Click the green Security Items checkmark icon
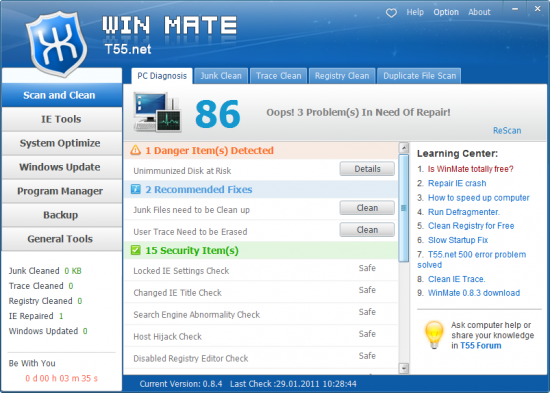Screen dimensions: 550x393 pyautogui.click(x=135, y=250)
